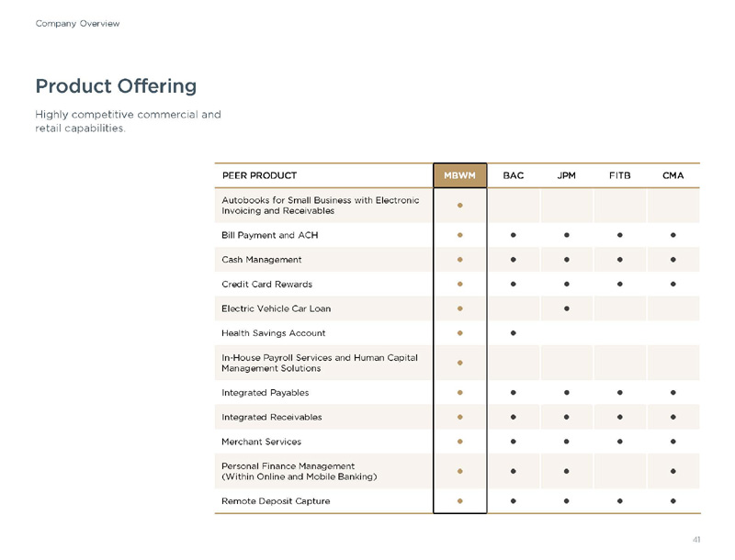Click the JPM dot for Electric Vehicle Car Loan
This screenshot has height=560, width=735.
click(x=567, y=308)
